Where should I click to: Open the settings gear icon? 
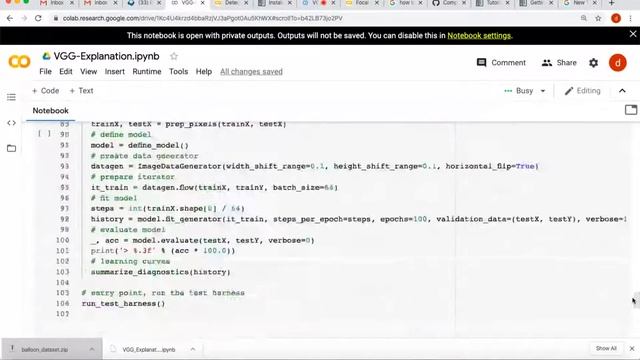tap(593, 63)
